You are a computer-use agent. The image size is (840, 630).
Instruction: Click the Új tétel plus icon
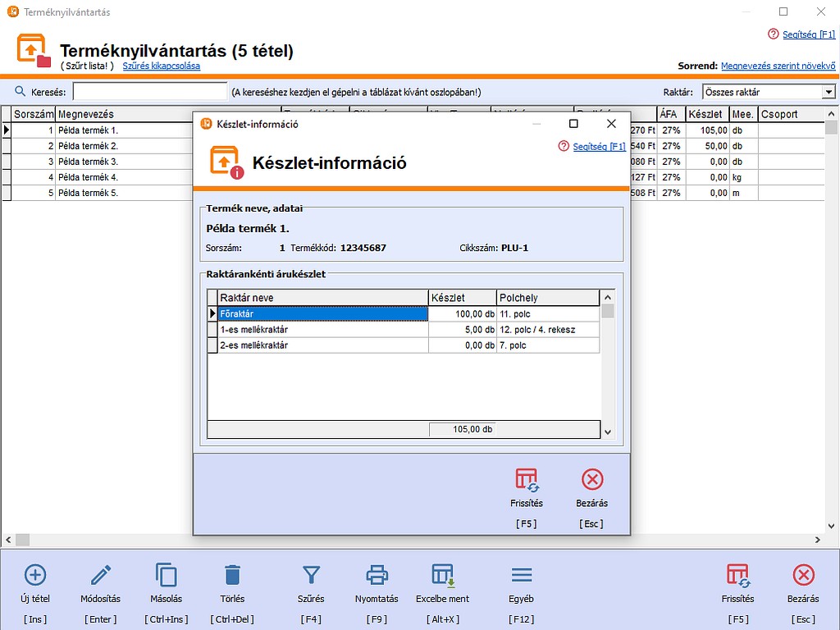click(x=35, y=574)
